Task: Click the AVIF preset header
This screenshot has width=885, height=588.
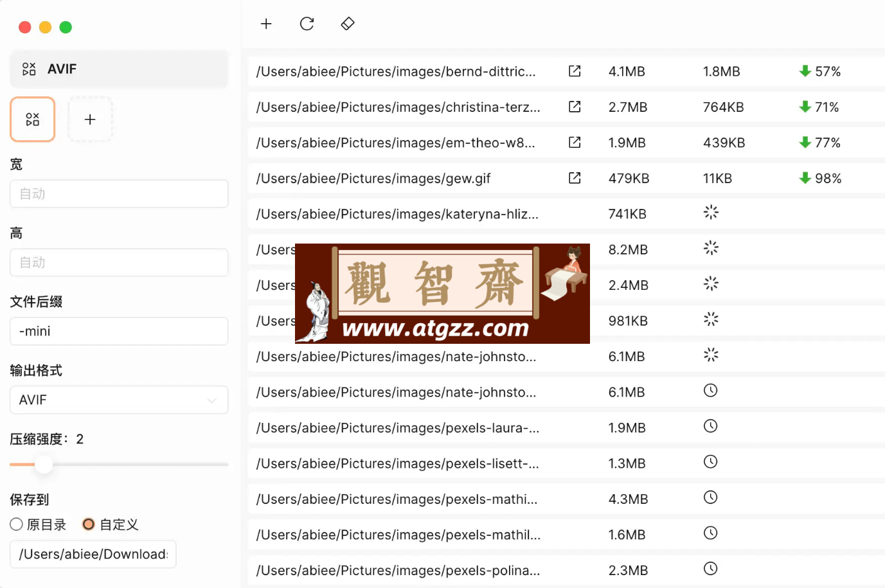Action: (x=119, y=69)
